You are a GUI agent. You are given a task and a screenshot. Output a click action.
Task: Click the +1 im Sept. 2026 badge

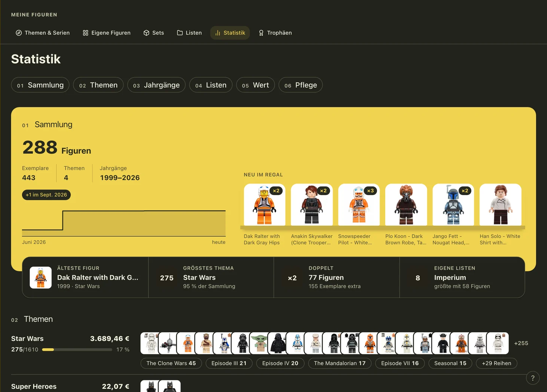[x=46, y=195]
